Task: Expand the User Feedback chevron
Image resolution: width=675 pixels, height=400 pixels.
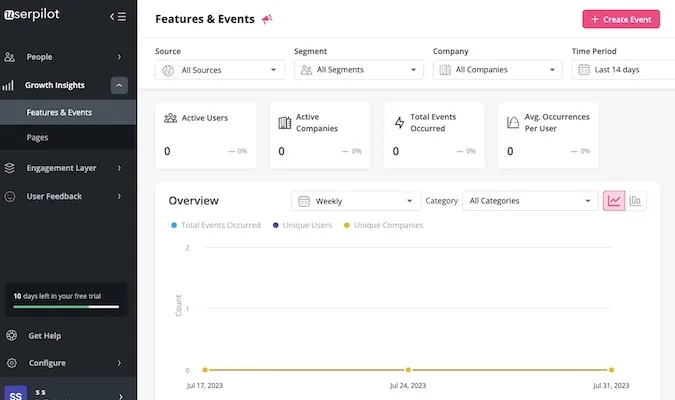Action: click(x=119, y=196)
